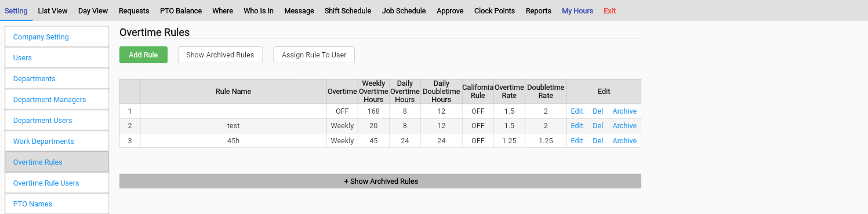Edit the 'test' overtime rule

pos(577,126)
